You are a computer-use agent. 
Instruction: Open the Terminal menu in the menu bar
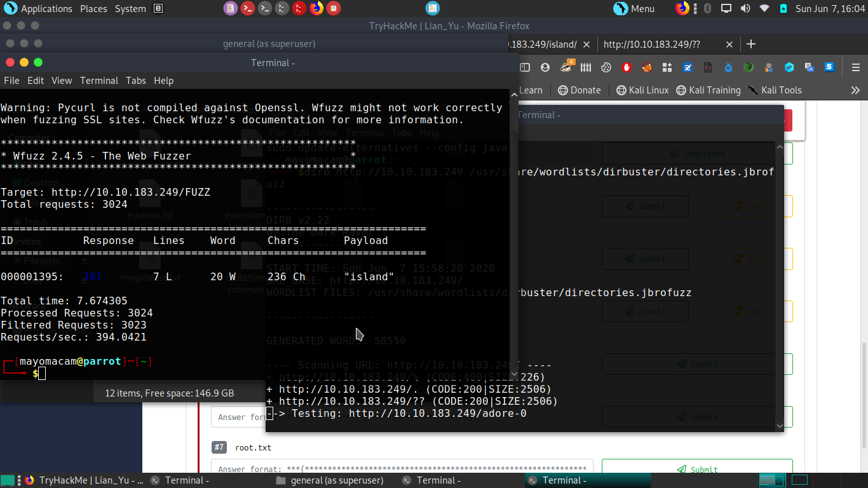coord(98,81)
